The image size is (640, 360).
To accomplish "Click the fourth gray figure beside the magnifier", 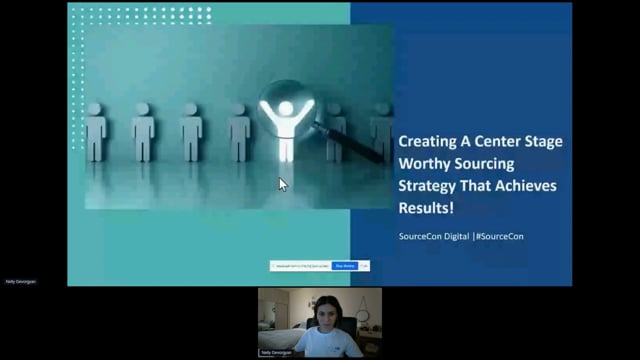I will [x=239, y=132].
